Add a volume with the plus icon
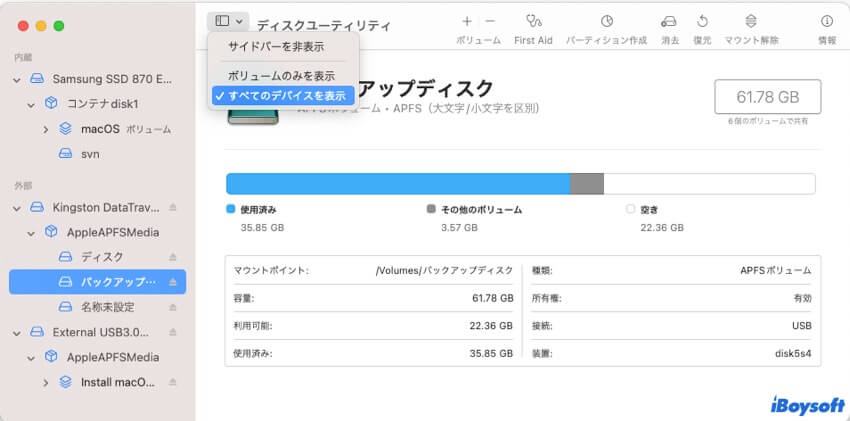The width and height of the screenshot is (850, 421). click(x=467, y=21)
